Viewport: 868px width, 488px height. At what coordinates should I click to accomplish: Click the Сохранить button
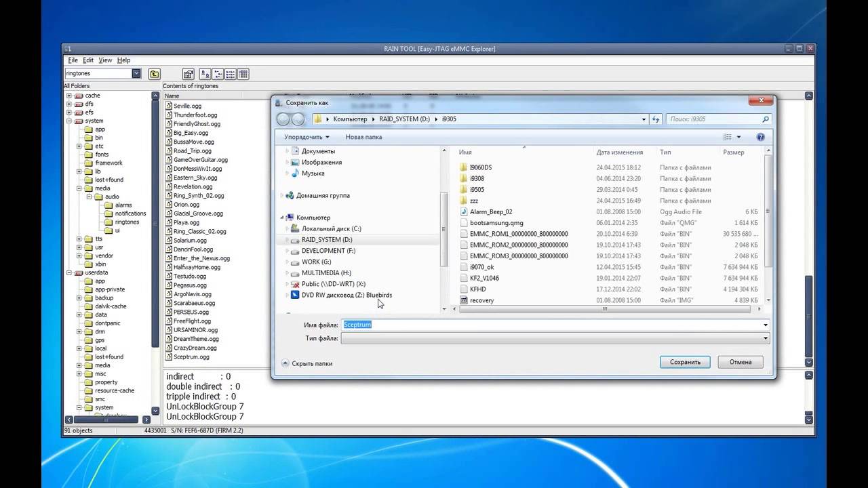(x=685, y=362)
